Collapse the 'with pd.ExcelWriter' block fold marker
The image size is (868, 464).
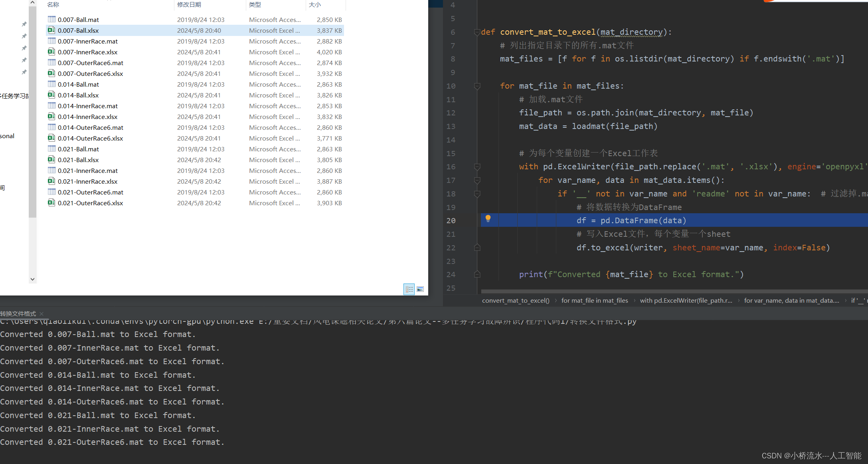tap(477, 167)
